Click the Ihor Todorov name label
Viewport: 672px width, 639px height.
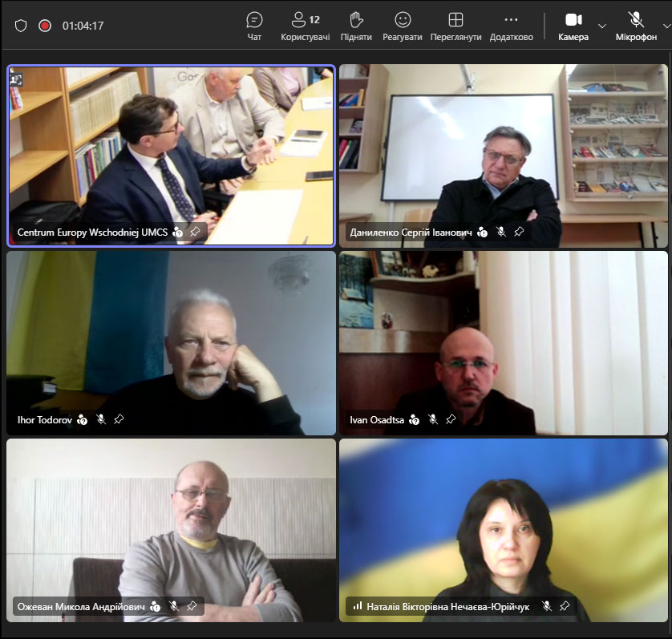pyautogui.click(x=45, y=419)
